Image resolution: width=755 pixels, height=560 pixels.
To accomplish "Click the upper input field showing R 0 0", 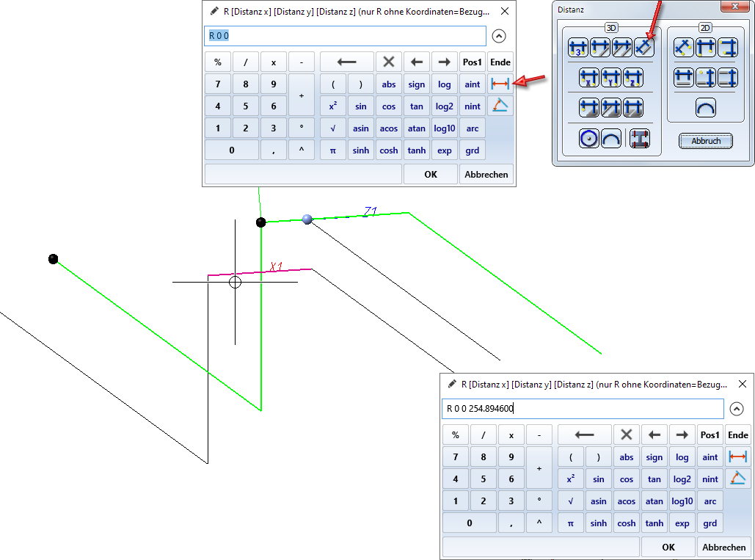I will 346,36.
